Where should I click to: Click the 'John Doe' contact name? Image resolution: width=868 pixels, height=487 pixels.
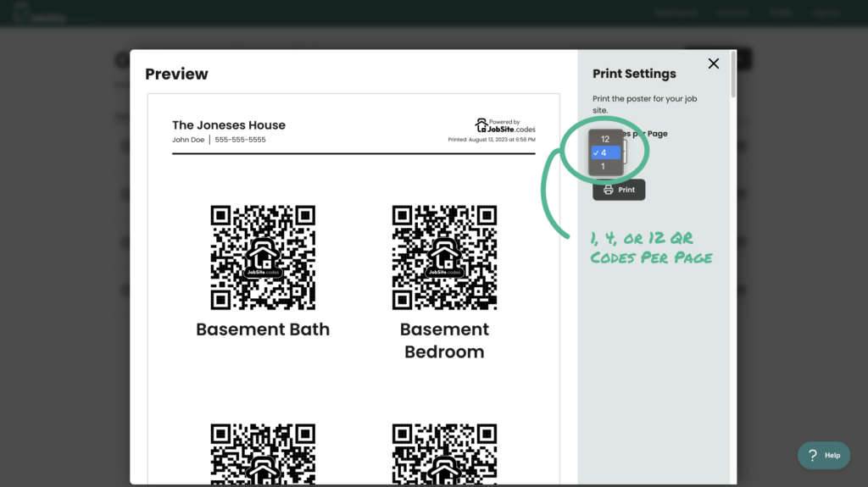coord(188,140)
